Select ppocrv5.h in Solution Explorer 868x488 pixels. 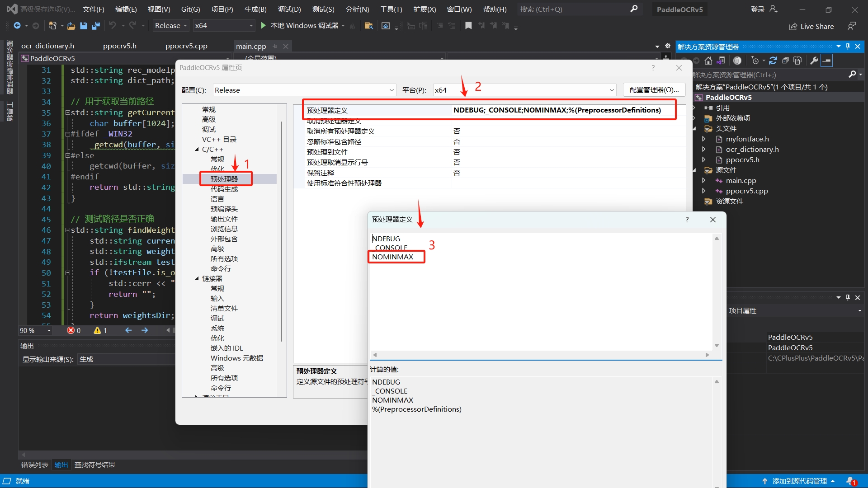pos(742,160)
